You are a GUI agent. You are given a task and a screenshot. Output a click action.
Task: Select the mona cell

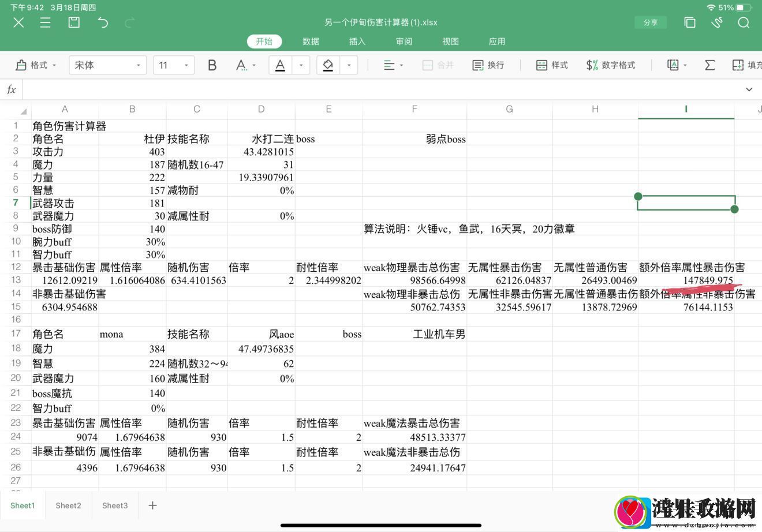pyautogui.click(x=132, y=334)
